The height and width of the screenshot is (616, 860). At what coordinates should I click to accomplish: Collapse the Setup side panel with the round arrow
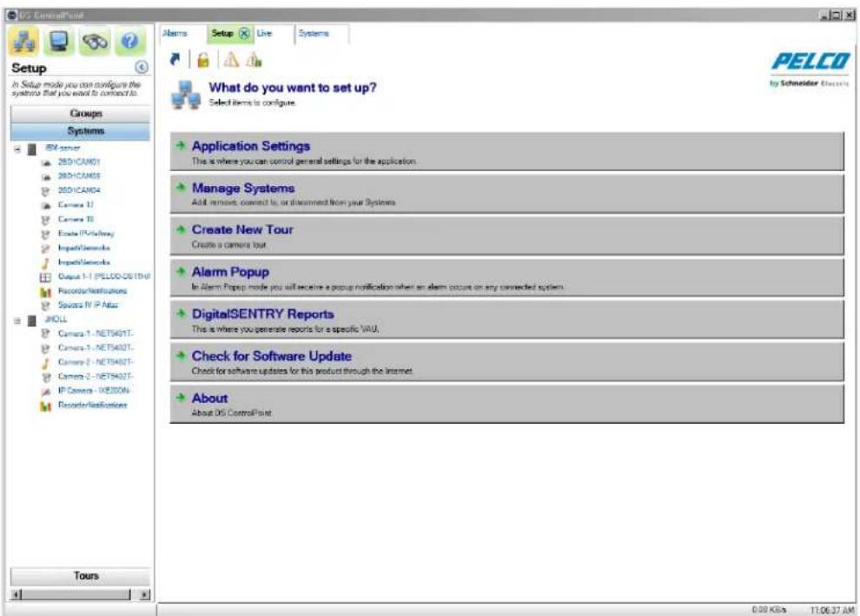click(x=142, y=67)
